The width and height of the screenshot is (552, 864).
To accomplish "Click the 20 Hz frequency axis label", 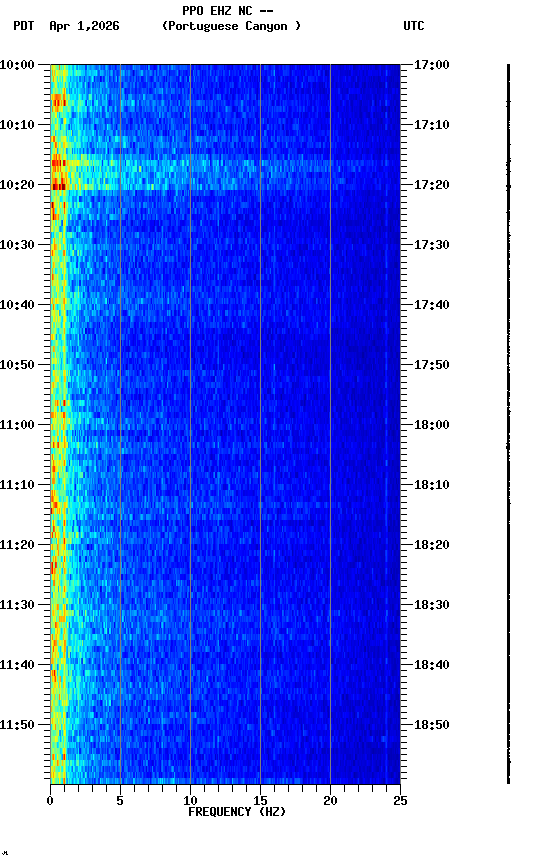I will pos(330,801).
